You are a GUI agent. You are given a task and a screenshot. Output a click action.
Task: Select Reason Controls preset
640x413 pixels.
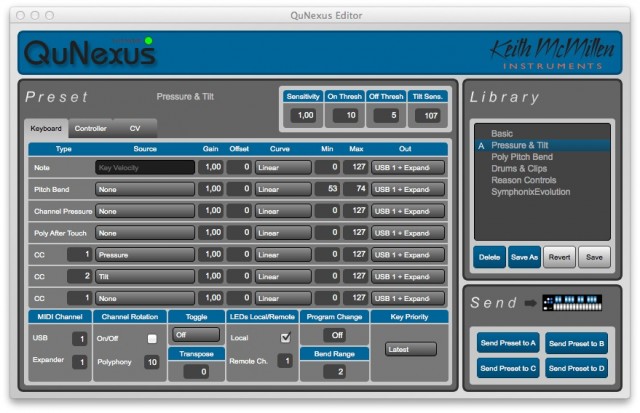click(x=542, y=180)
